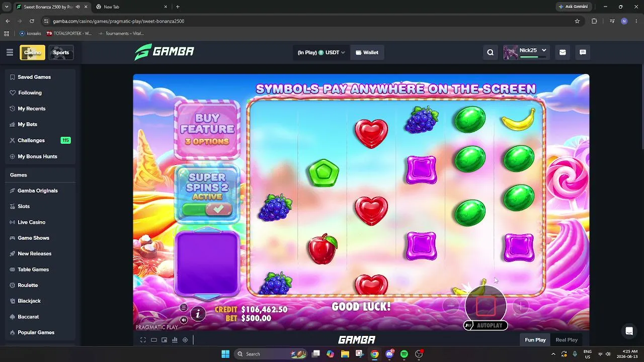Screen dimensions: 644x362
Task: Open a new browser tab with plus
Action: (x=178, y=7)
